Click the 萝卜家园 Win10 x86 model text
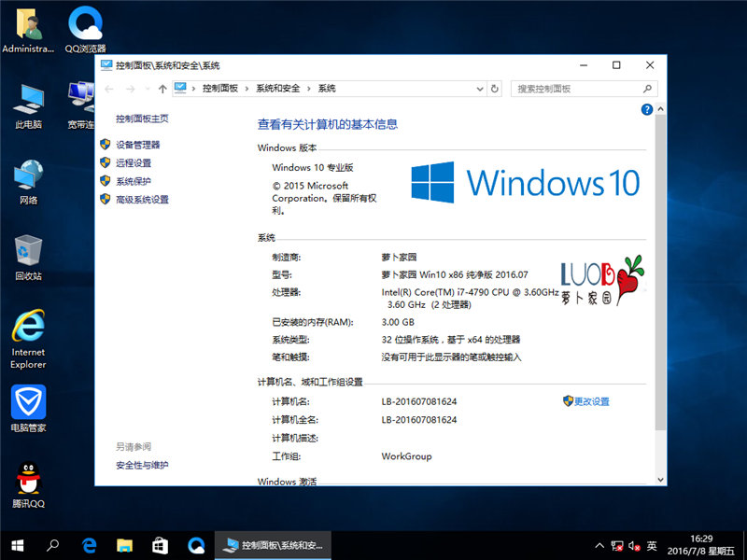 point(455,274)
